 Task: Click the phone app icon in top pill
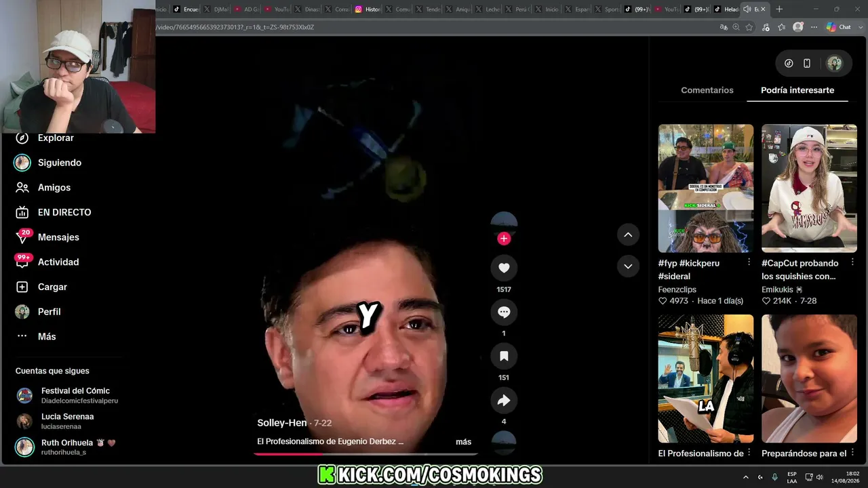click(807, 64)
